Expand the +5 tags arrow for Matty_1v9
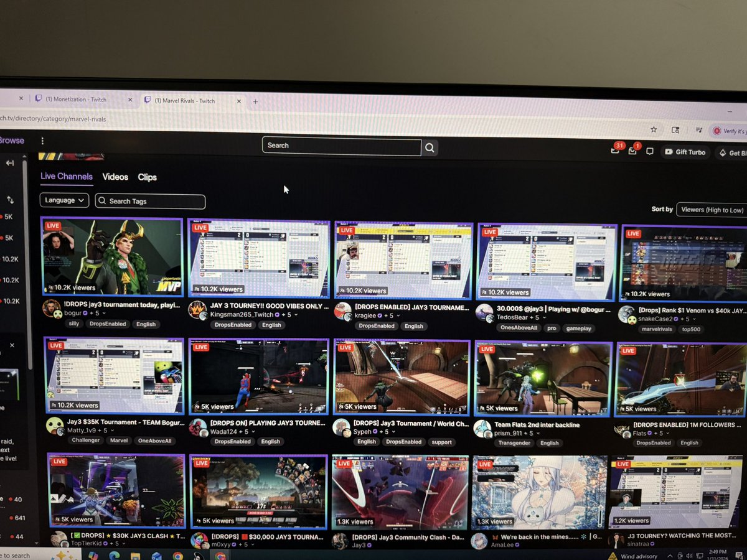This screenshot has width=747, height=560. click(x=111, y=431)
